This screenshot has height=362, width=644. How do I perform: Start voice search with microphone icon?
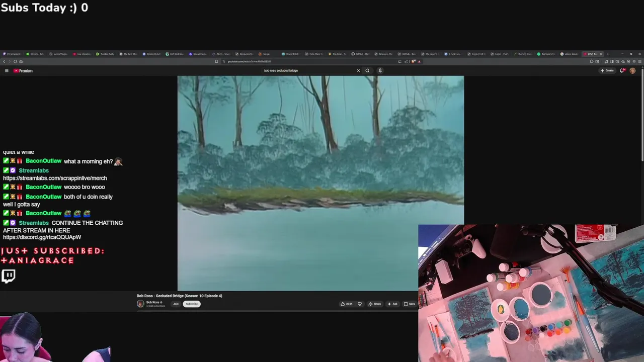[380, 71]
